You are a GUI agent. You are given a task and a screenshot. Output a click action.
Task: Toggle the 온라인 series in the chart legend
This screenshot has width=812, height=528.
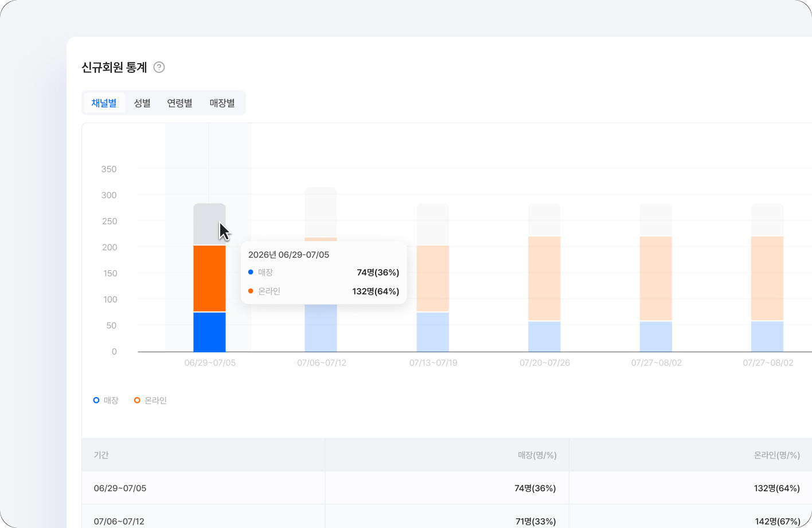[x=150, y=400]
